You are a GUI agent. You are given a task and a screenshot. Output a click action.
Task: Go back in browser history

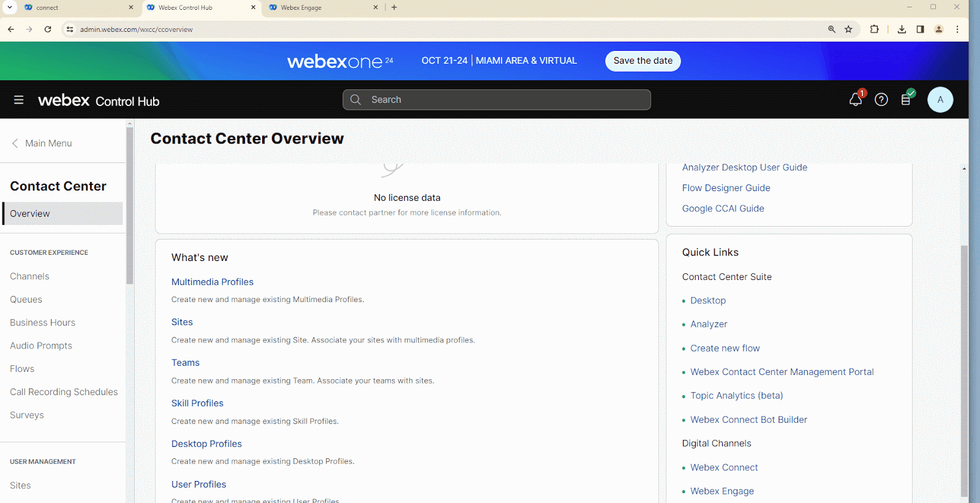coord(11,29)
